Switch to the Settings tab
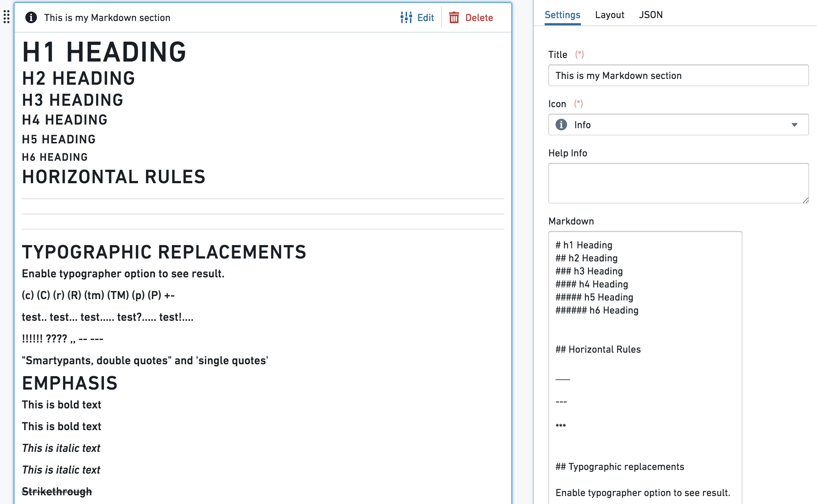Image resolution: width=817 pixels, height=504 pixels. 562,15
